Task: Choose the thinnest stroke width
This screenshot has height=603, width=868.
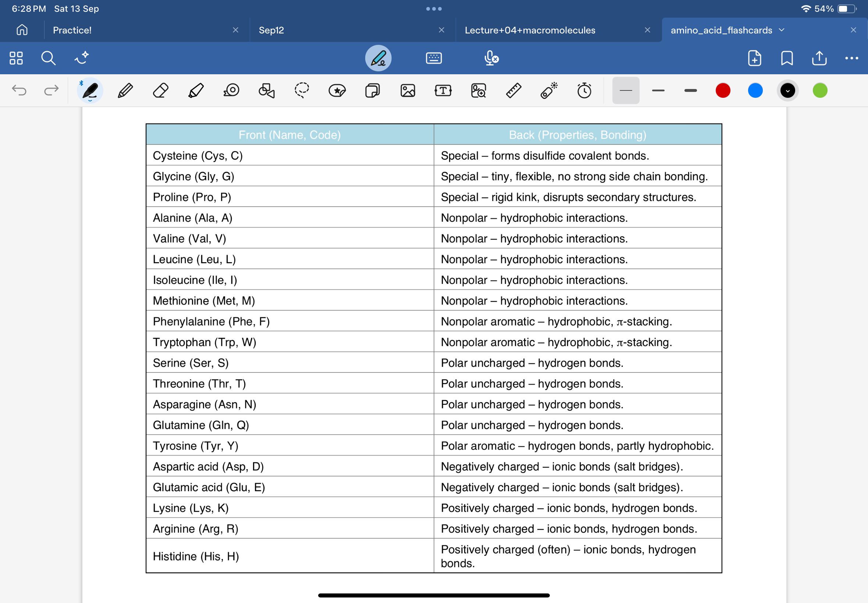Action: tap(626, 90)
